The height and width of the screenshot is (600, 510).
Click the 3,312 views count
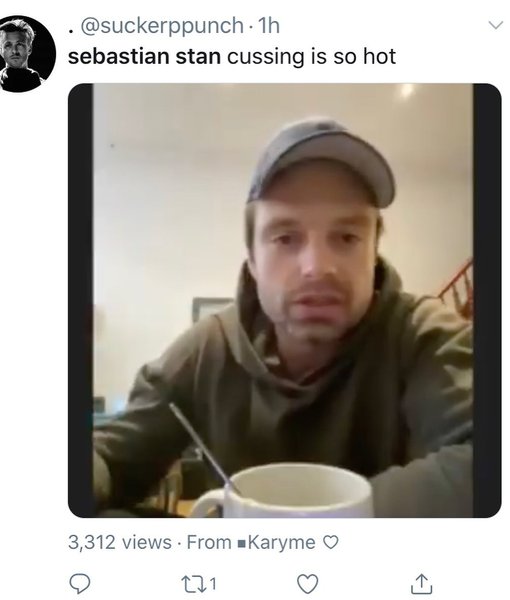[x=120, y=542]
